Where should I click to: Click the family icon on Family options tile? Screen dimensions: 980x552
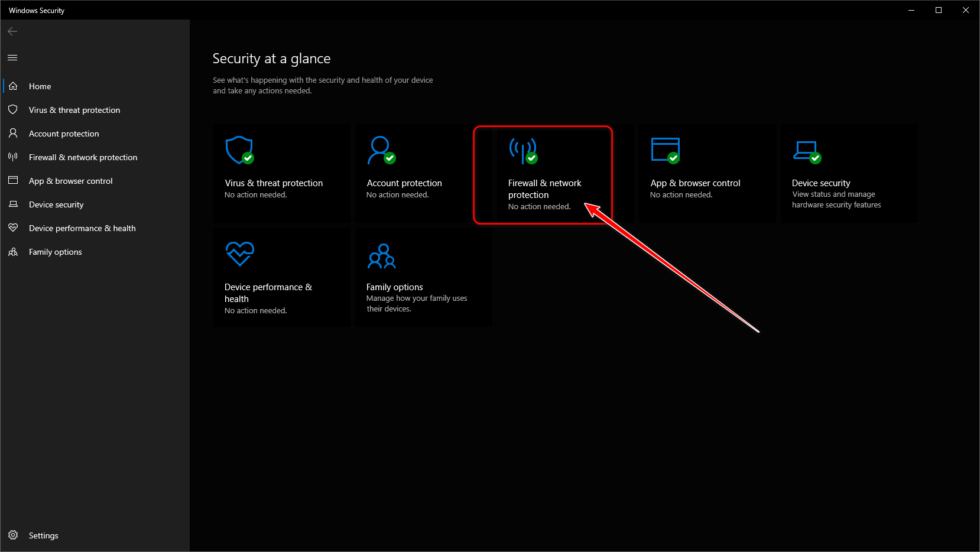pyautogui.click(x=382, y=256)
